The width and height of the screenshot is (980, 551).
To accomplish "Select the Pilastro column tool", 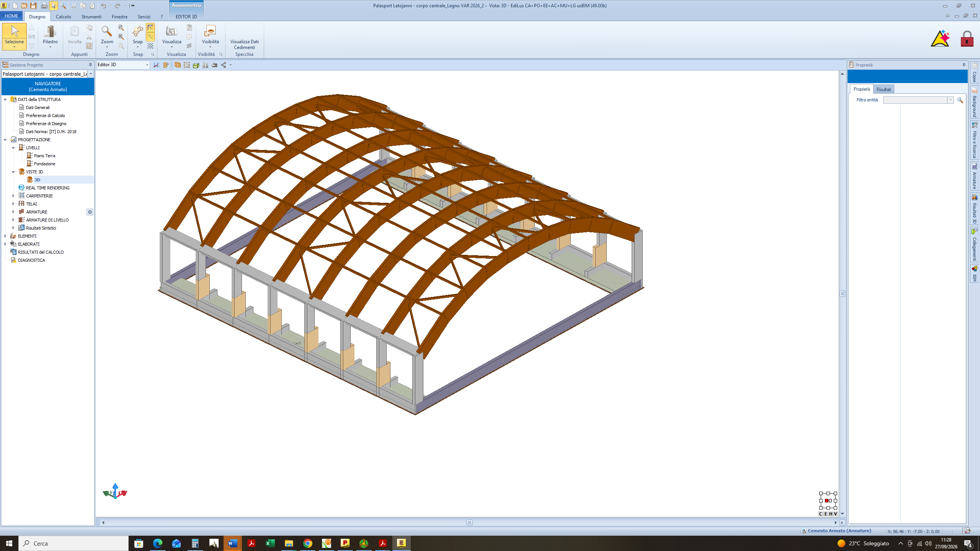I will click(x=50, y=36).
